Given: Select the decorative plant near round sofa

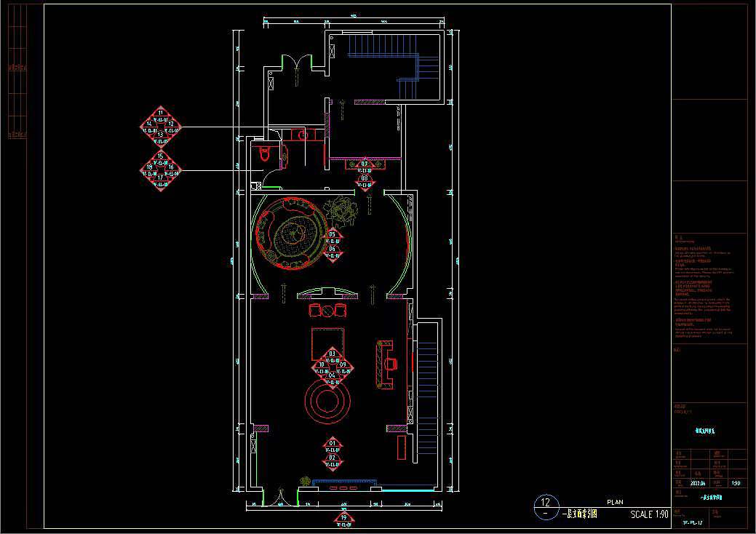Looking at the screenshot, I should pos(341,210).
